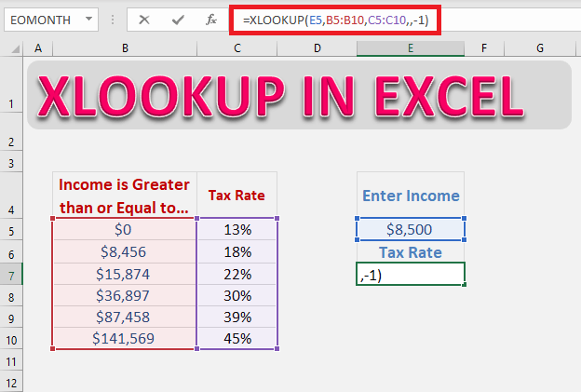
Task: Cancel the formula entry with X icon
Action: pyautogui.click(x=144, y=20)
